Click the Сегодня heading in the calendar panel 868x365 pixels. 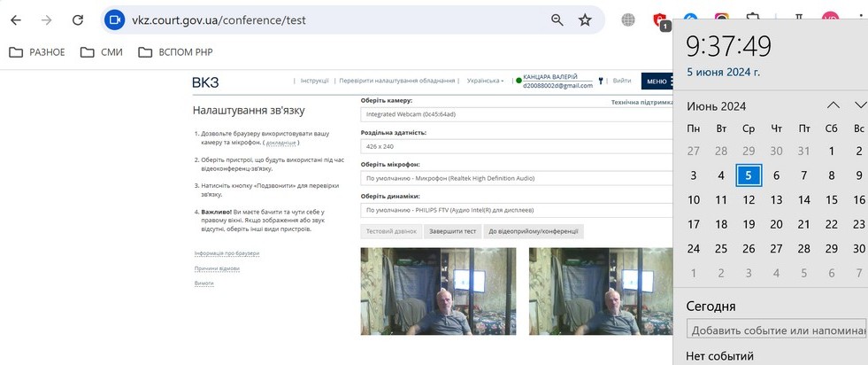click(711, 307)
